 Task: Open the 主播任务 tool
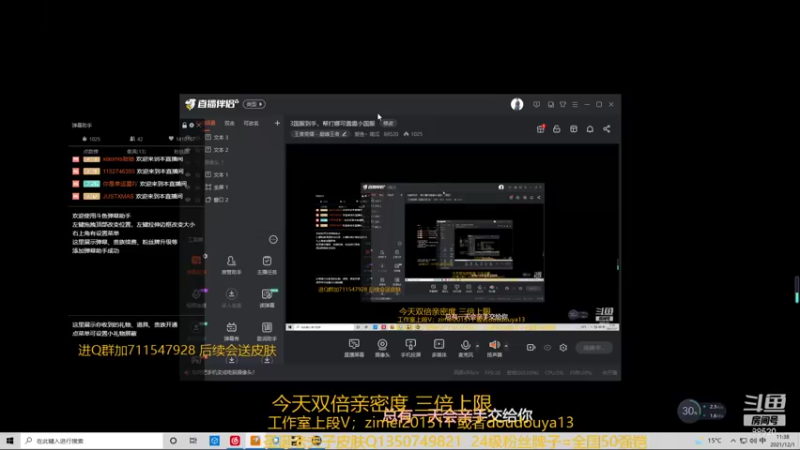267,265
